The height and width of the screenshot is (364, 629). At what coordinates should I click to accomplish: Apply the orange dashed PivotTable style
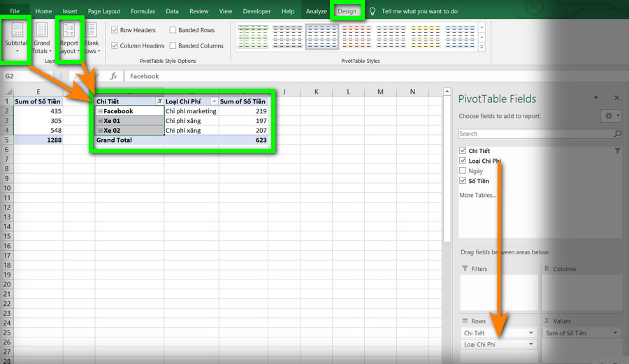tap(356, 36)
